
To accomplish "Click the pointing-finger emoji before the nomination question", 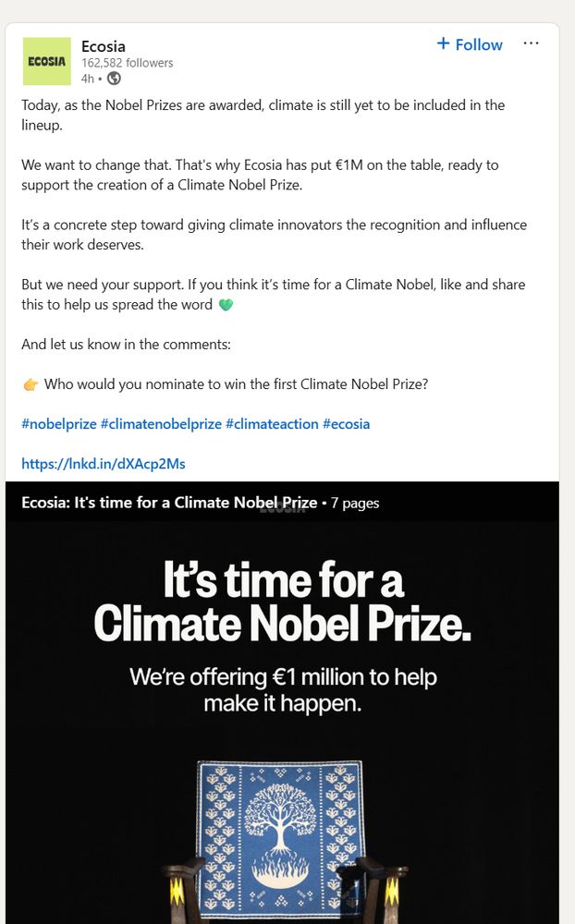I will coord(31,383).
